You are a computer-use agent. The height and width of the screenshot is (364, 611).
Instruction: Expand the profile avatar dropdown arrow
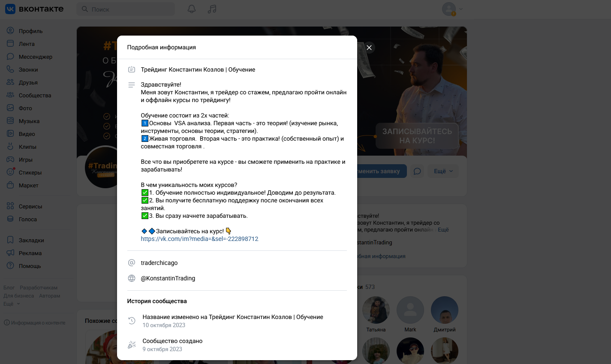pos(461,9)
